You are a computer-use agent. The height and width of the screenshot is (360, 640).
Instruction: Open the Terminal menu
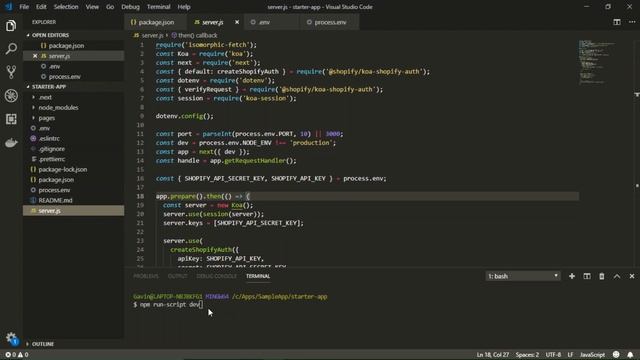(x=158, y=7)
